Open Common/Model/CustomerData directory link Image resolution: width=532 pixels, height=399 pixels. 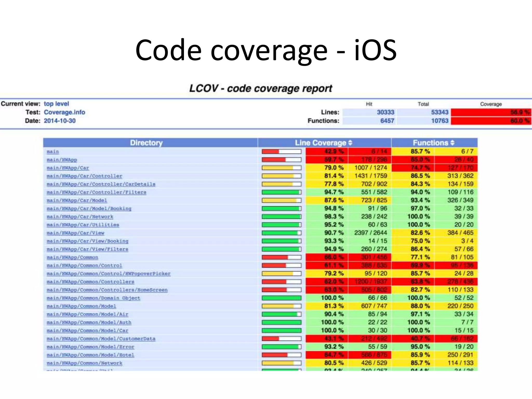pyautogui.click(x=101, y=339)
